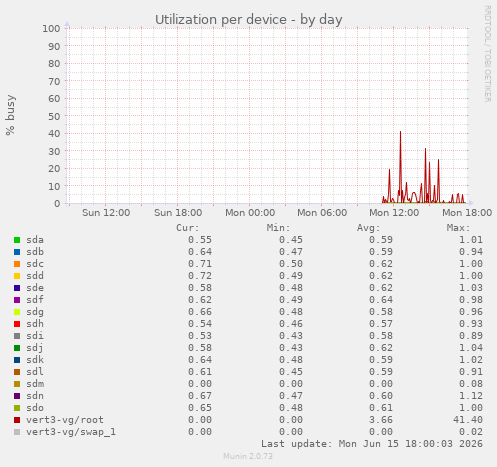Click the sdi gray color swatch

(17, 336)
